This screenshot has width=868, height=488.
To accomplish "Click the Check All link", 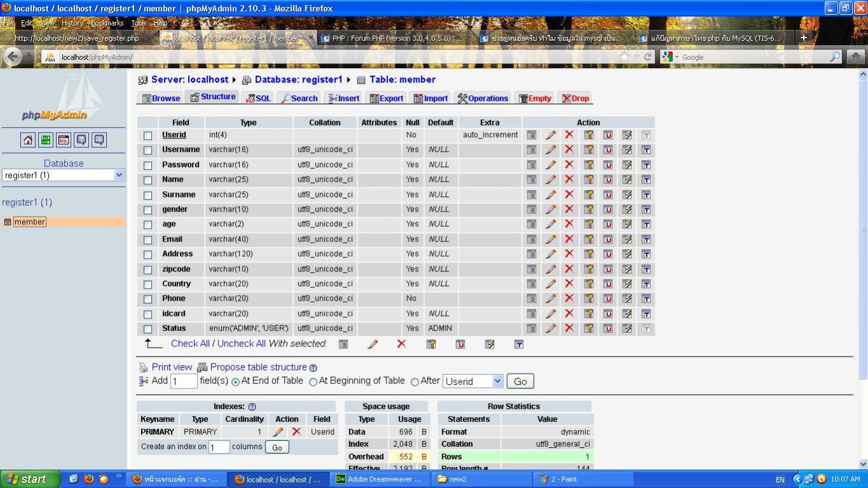I will (190, 344).
